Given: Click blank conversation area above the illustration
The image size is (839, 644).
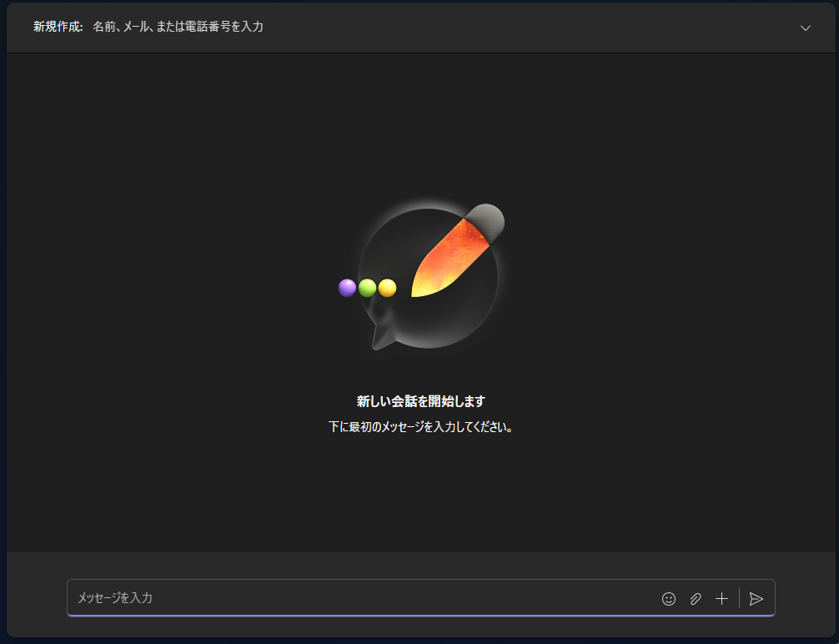Looking at the screenshot, I should [x=420, y=125].
